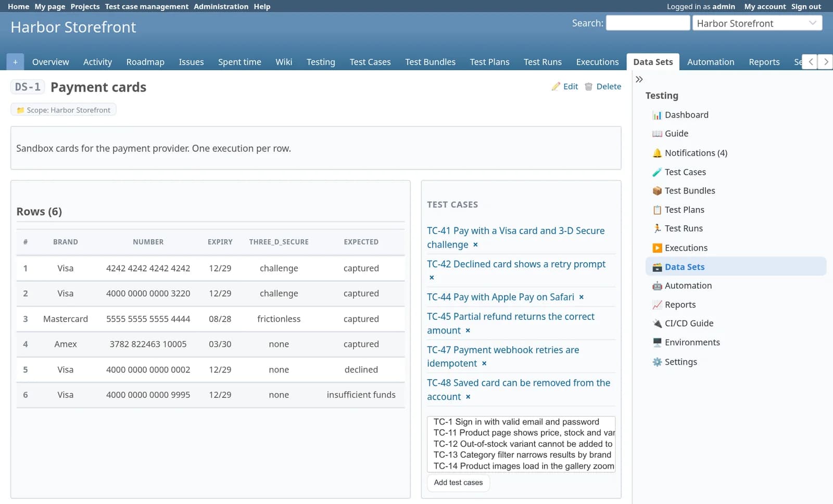This screenshot has width=833, height=504.
Task: Select TC-12 Out-of-stock variant in the list
Action: [x=521, y=444]
